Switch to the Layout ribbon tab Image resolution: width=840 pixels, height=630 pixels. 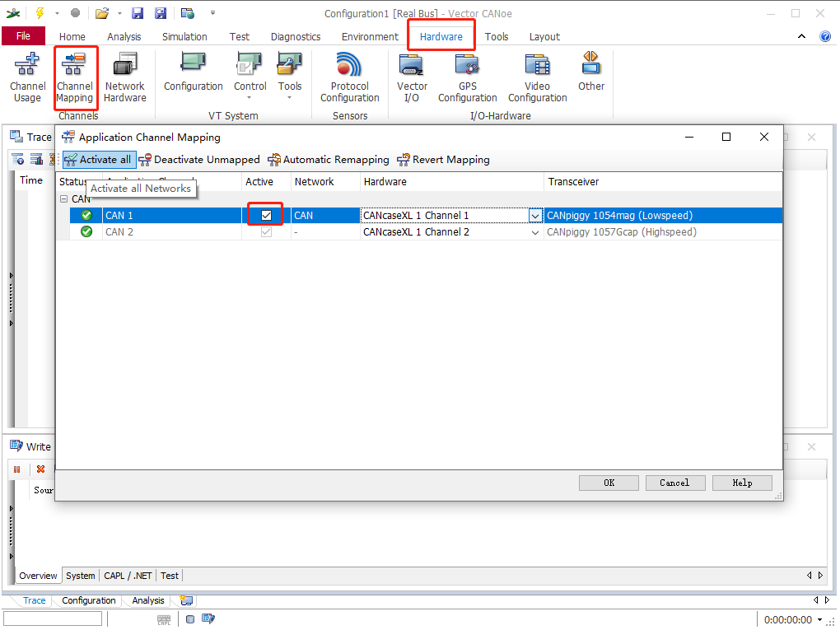[544, 36]
